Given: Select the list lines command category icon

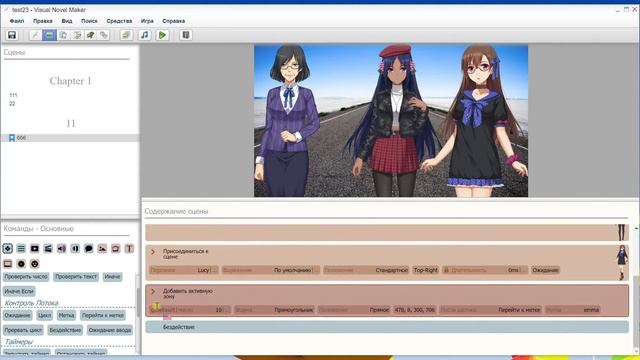Looking at the screenshot, I should click(21, 249).
